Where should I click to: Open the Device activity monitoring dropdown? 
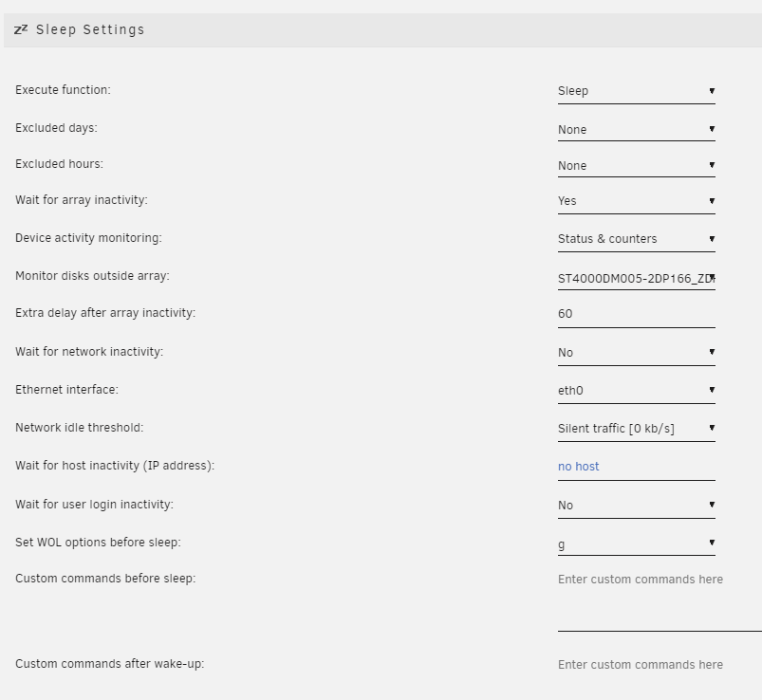point(636,239)
